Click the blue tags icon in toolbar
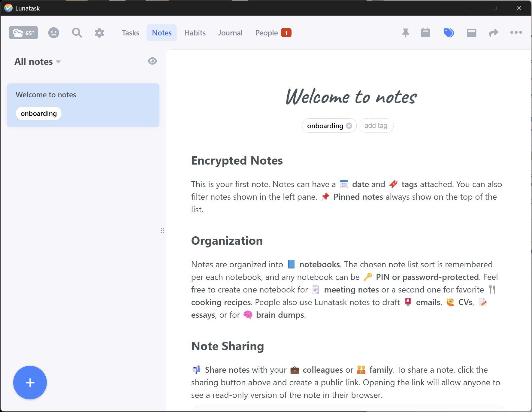The height and width of the screenshot is (412, 532). (449, 33)
